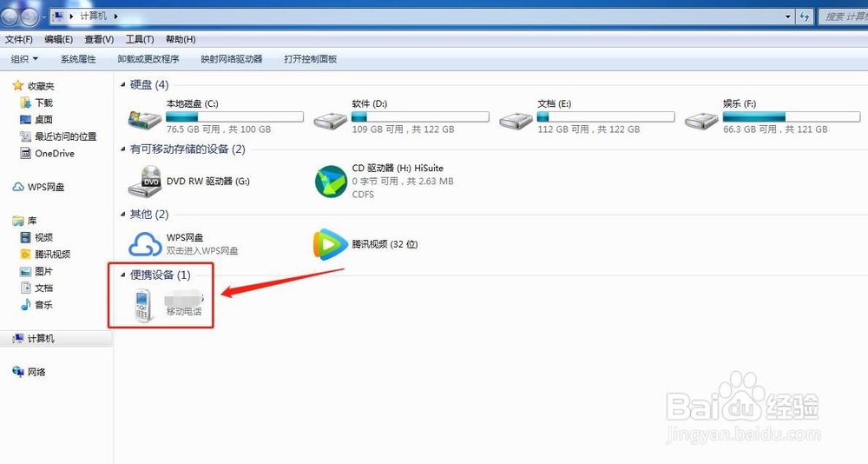The width and height of the screenshot is (868, 464).
Task: Open the 编辑(E) menu
Action: coord(59,39)
